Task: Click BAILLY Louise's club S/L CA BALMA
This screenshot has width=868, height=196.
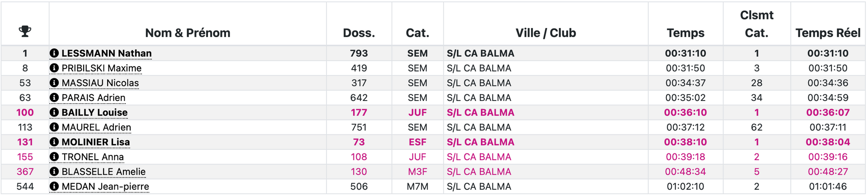Action: (x=480, y=112)
